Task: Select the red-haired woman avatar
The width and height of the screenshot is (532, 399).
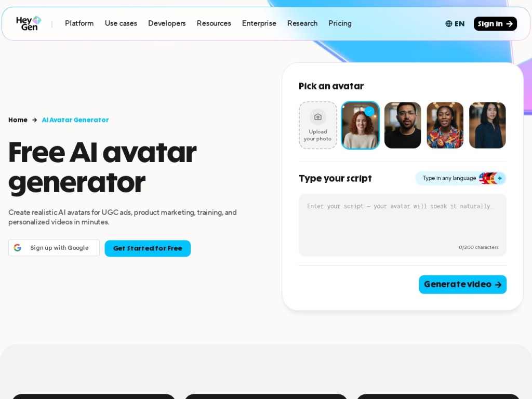Action: click(361, 125)
